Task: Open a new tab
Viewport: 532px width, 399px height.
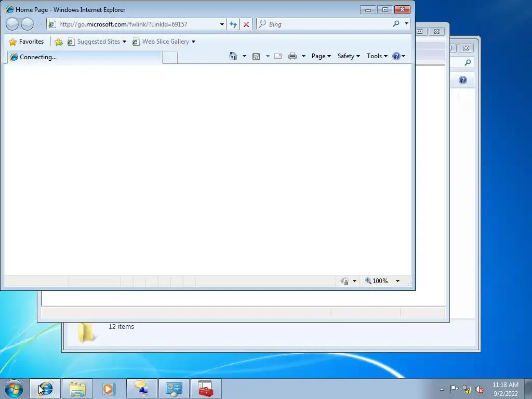Action: pyautogui.click(x=170, y=57)
